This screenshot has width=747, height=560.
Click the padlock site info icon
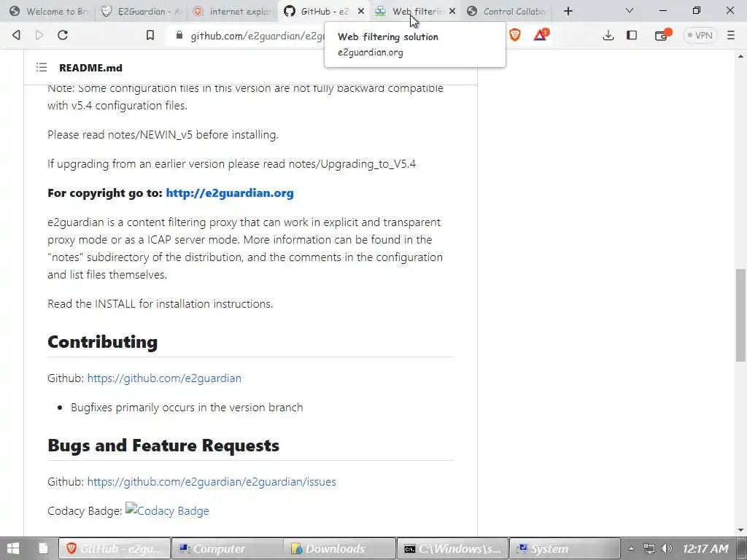[x=179, y=35]
